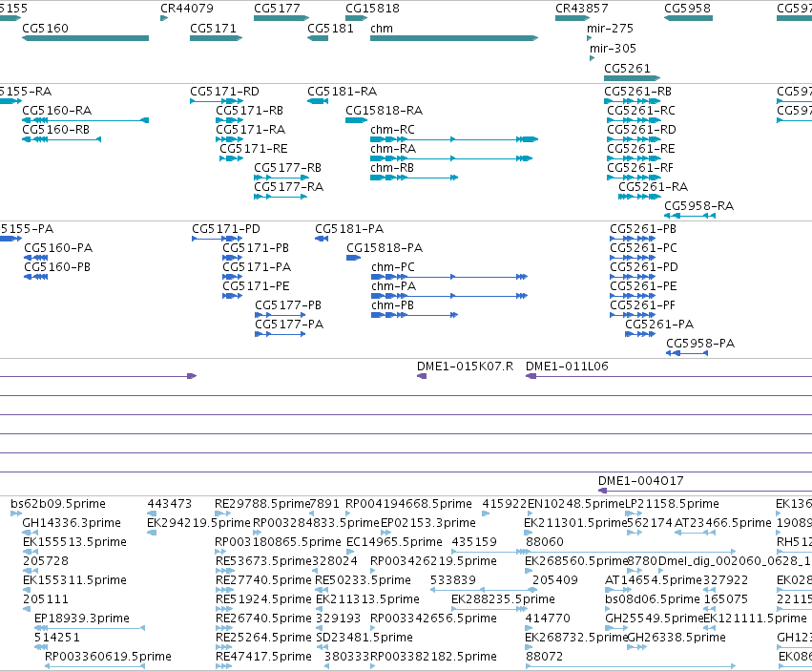Click the chm-RA transcript label
812x671 pixels.
point(393,149)
